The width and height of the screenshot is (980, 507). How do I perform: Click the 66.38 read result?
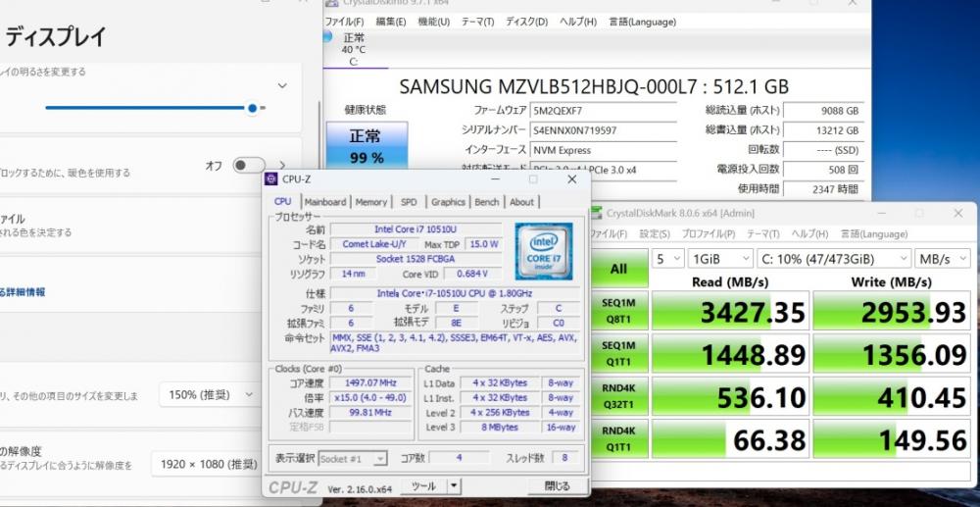[731, 439]
